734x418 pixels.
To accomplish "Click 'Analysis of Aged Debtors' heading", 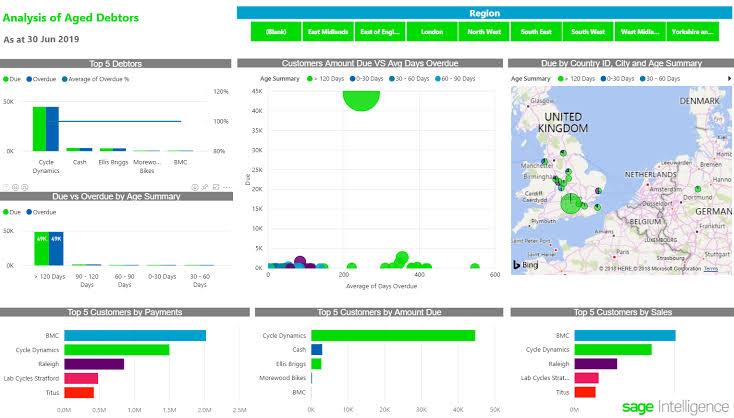I will point(71,18).
